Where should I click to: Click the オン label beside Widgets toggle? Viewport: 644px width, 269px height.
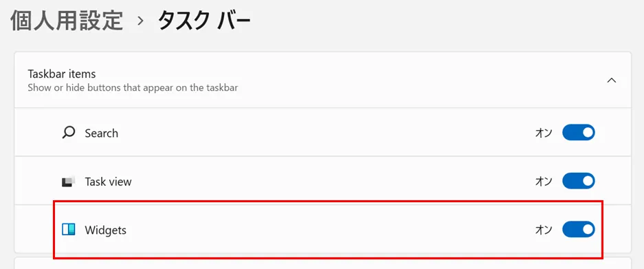coord(544,230)
